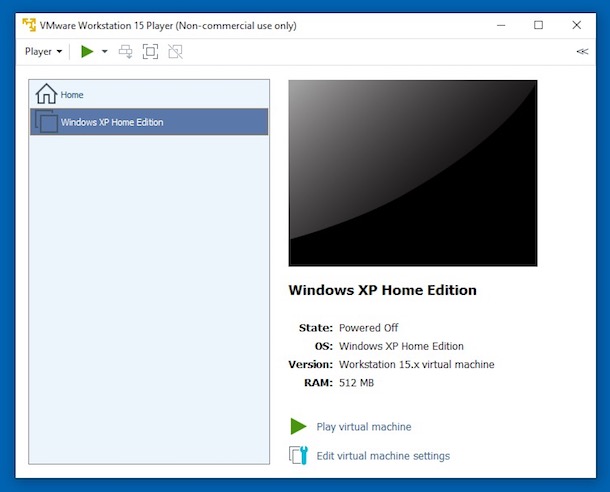The height and width of the screenshot is (492, 610).
Task: Open Edit virtual machine settings link
Action: 383,456
